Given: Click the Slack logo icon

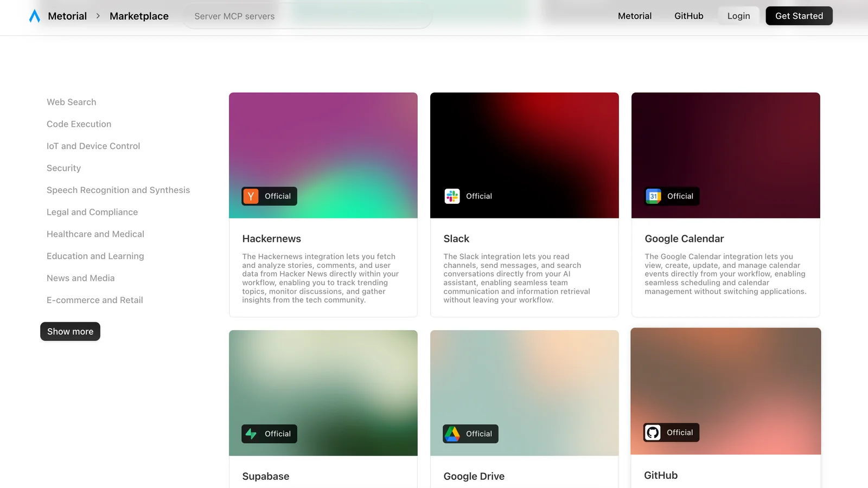Looking at the screenshot, I should (x=452, y=196).
